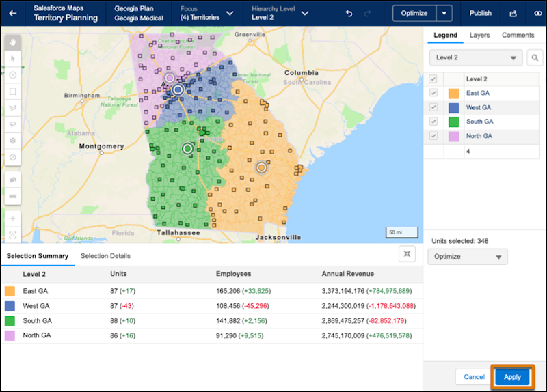This screenshot has width=547, height=392.
Task: Click the share icon next to Publish
Action: 513,13
